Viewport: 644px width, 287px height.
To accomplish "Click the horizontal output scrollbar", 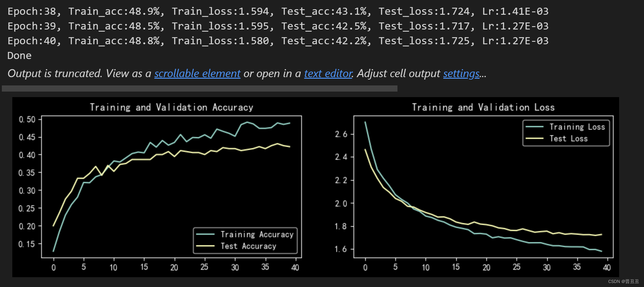I will [200, 88].
